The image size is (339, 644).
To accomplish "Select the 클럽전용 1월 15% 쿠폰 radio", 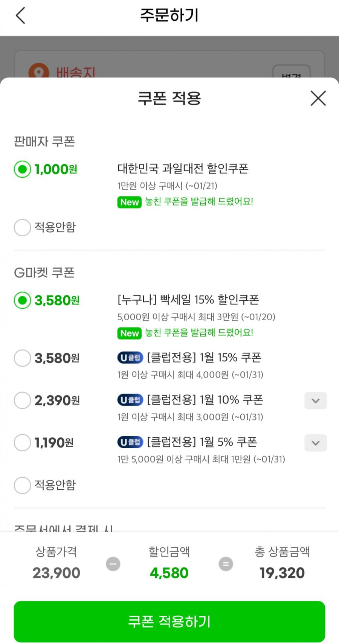I will [x=22, y=358].
